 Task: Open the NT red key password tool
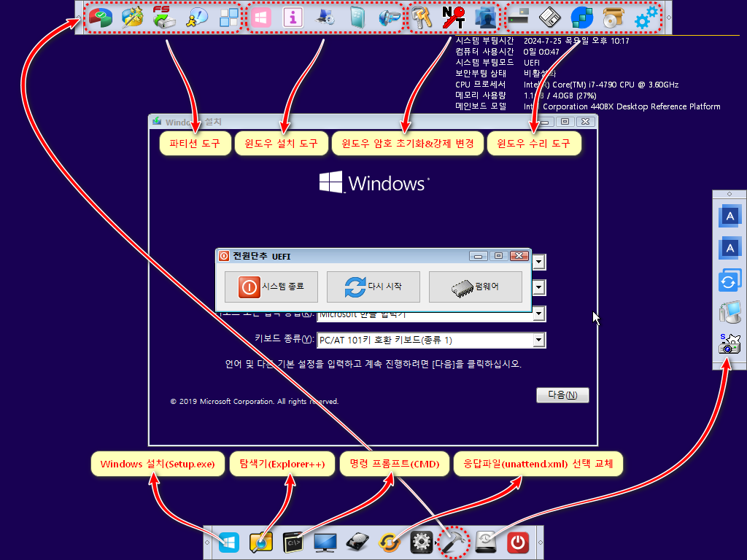tap(453, 17)
